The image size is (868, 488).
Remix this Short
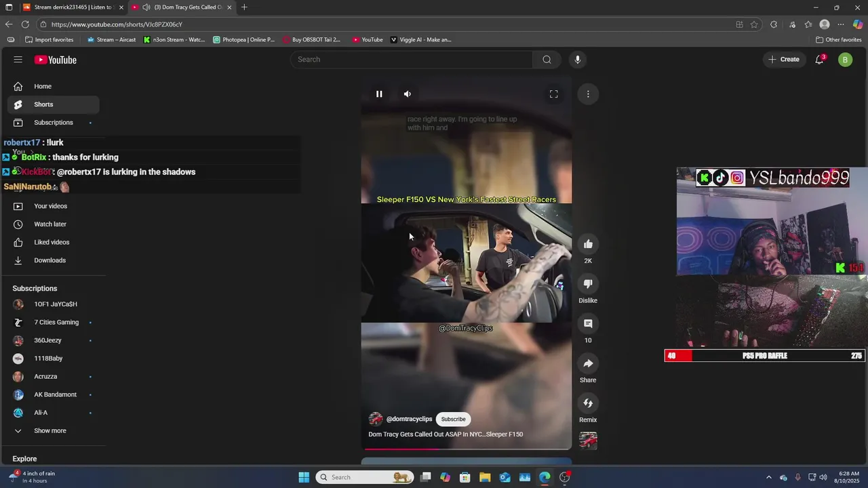(x=588, y=403)
